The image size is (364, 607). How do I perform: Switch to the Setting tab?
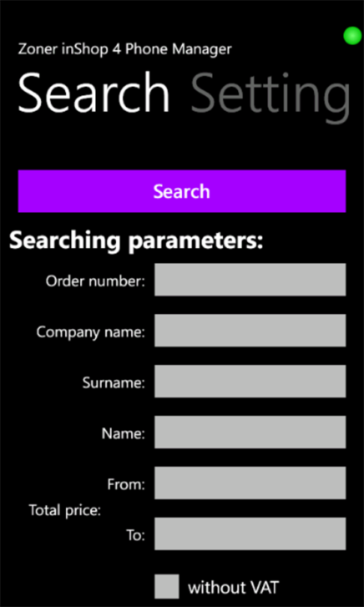click(271, 96)
